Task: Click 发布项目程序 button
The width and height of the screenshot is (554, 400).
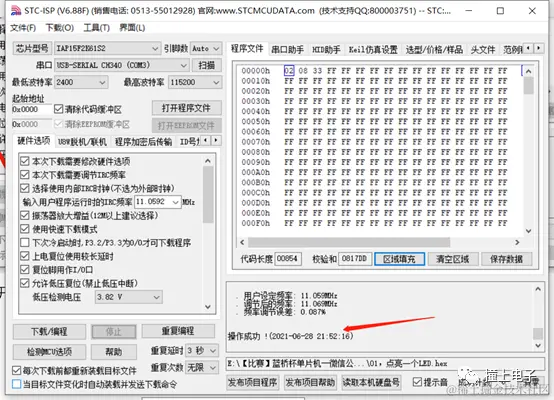Action: tap(252, 382)
